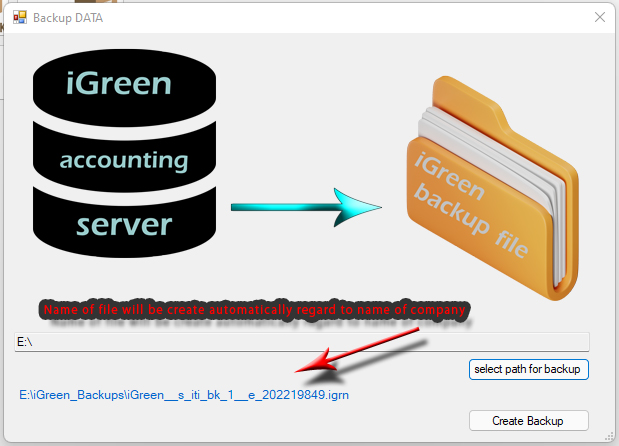This screenshot has width=619, height=446.
Task: Click the orange iGreen backup file folder
Action: (x=493, y=188)
